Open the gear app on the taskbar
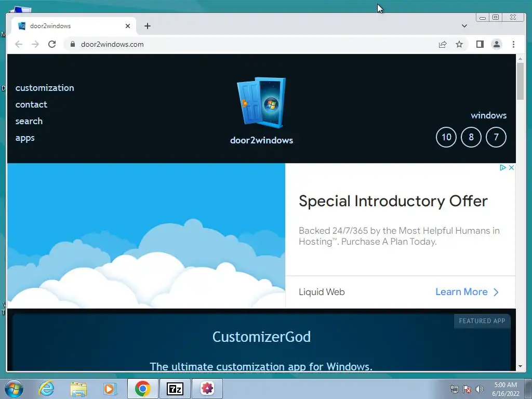Screen dimensions: 532x399 207,389
